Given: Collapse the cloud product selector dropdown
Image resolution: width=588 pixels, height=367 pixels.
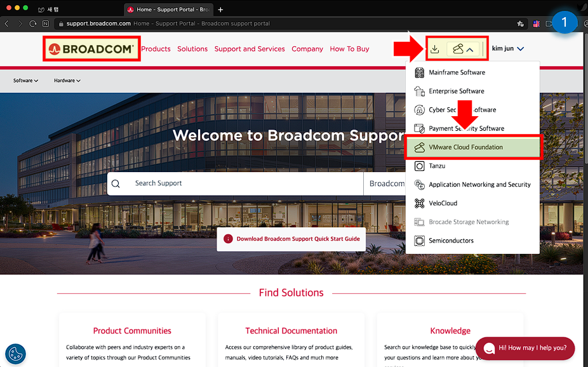Looking at the screenshot, I should (463, 49).
